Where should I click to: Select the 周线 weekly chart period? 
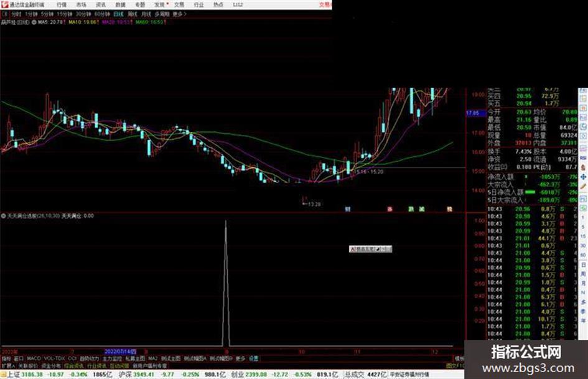click(x=133, y=14)
